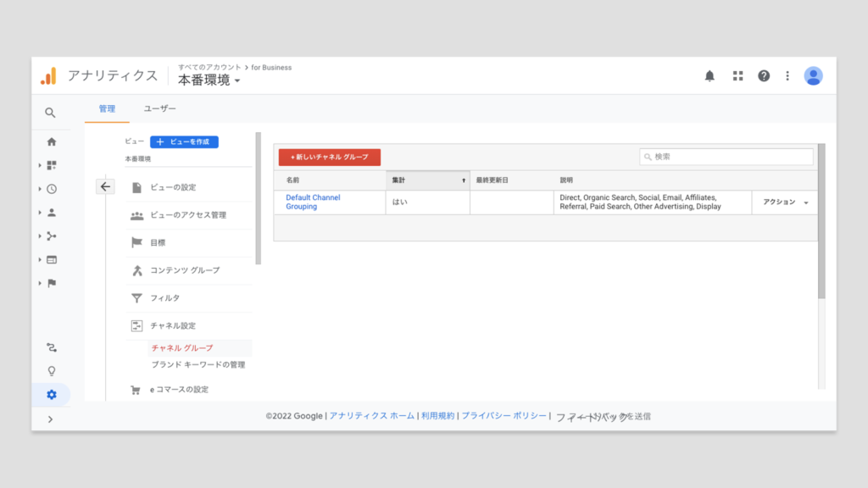
Task: Click the ビューを作成 button
Action: (184, 142)
